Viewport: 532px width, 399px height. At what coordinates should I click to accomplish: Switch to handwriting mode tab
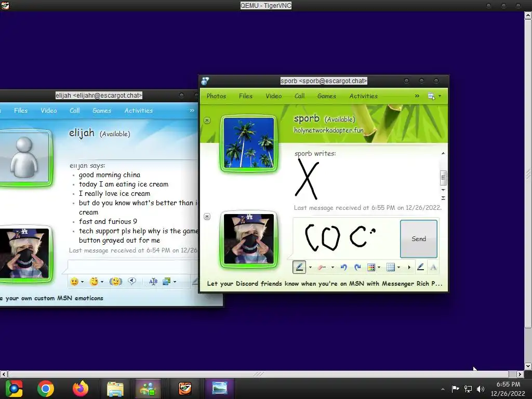click(420, 268)
